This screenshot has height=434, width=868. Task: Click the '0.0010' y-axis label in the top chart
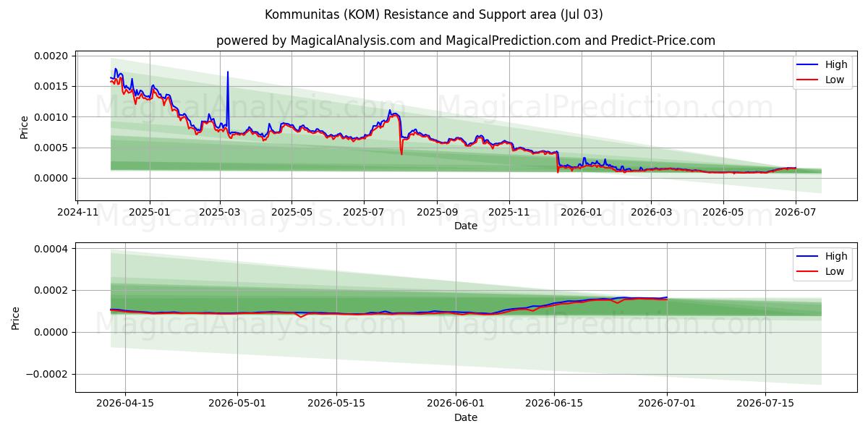(x=51, y=117)
